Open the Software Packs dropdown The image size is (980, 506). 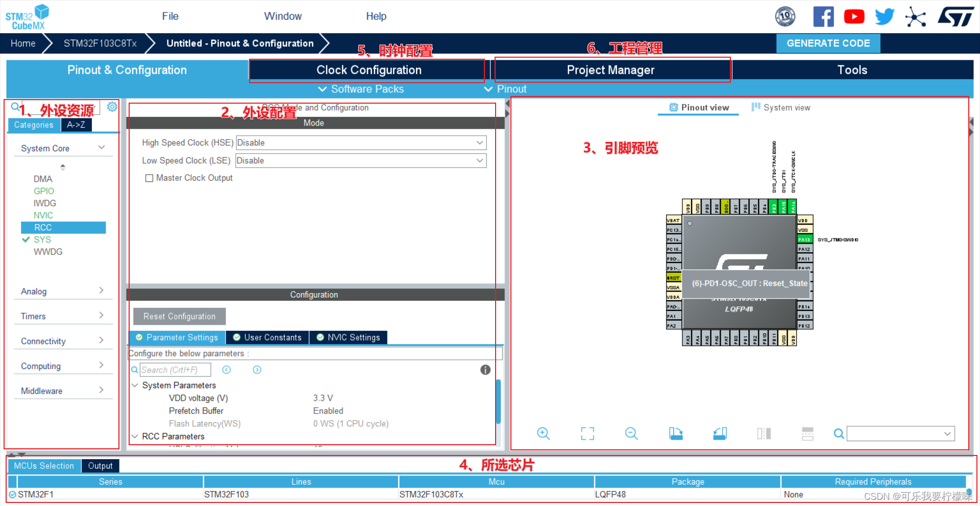click(x=360, y=89)
